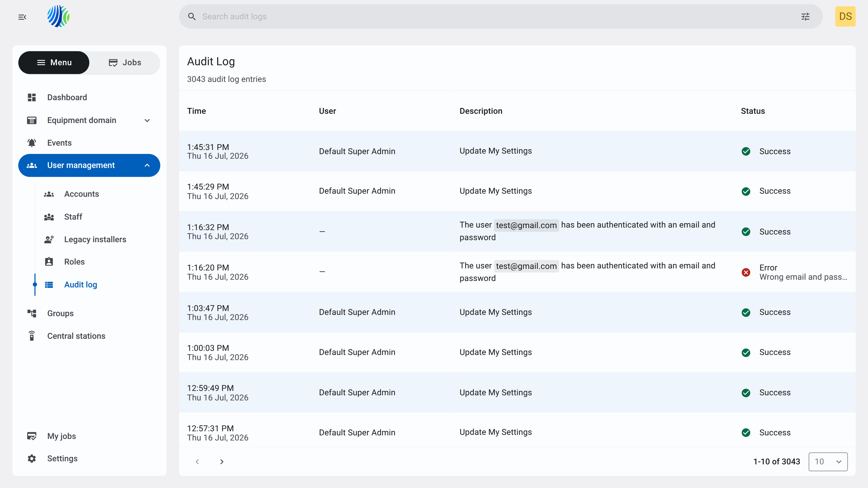The height and width of the screenshot is (488, 868).
Task: Click the Dashboard grid icon
Action: (32, 97)
